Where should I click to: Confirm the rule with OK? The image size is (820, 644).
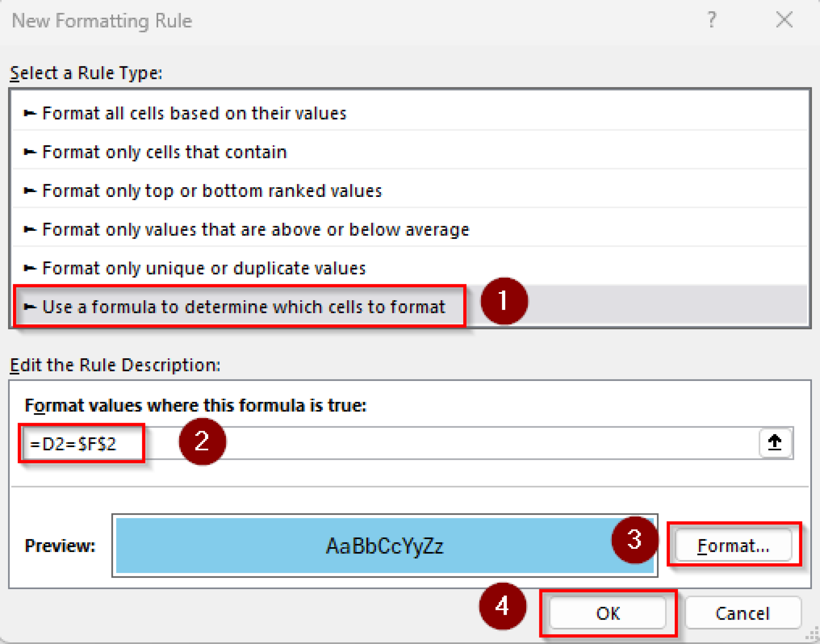point(608,613)
